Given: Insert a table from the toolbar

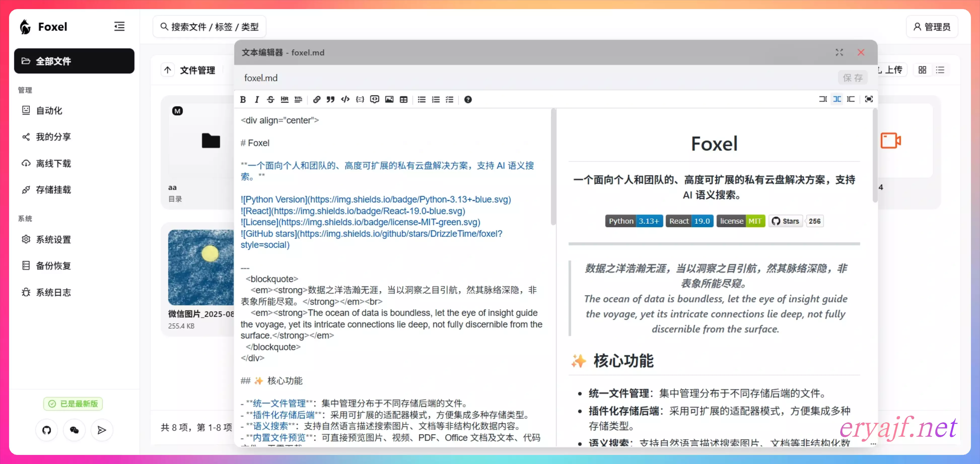Looking at the screenshot, I should (403, 99).
